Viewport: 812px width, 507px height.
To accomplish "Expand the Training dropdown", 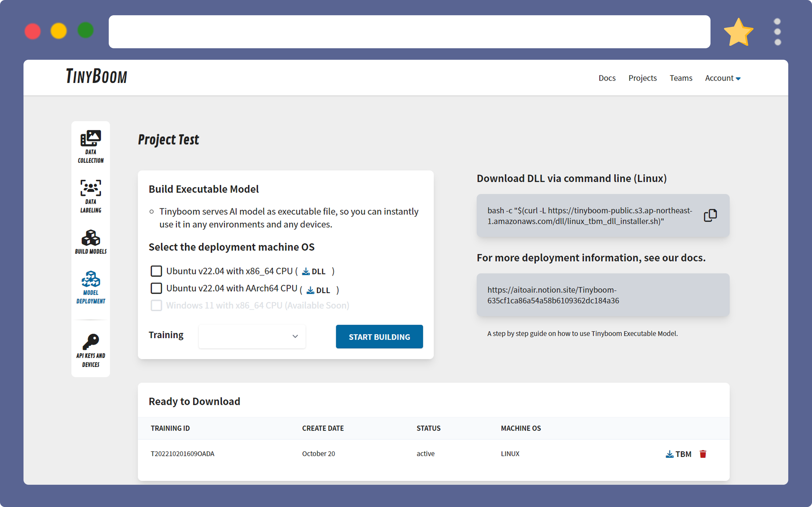I will coord(252,336).
